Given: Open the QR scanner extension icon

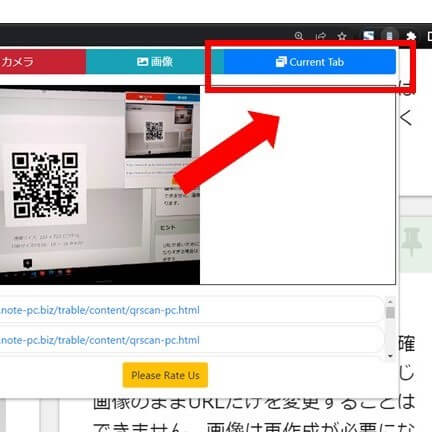Looking at the screenshot, I should pos(389,35).
